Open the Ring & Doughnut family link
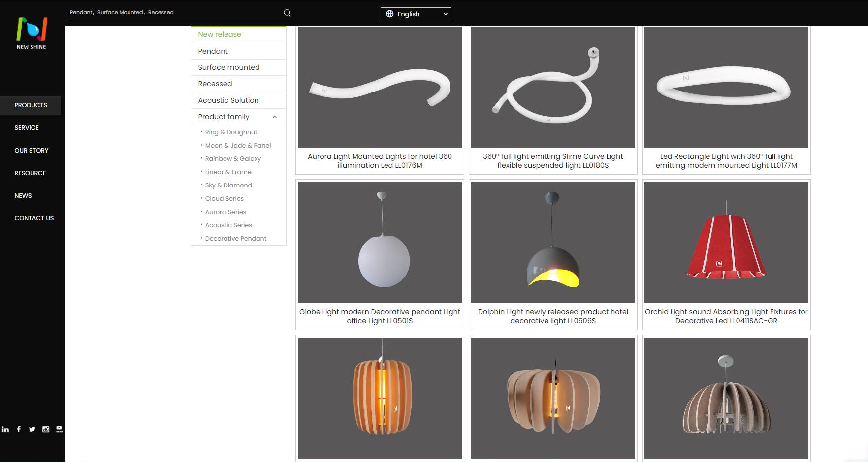 231,132
